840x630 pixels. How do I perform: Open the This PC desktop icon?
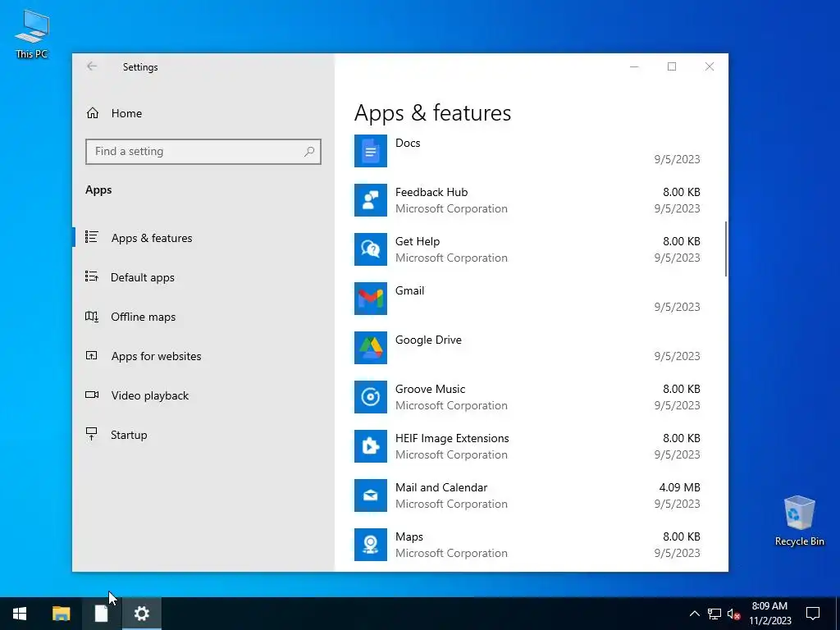coord(32,34)
